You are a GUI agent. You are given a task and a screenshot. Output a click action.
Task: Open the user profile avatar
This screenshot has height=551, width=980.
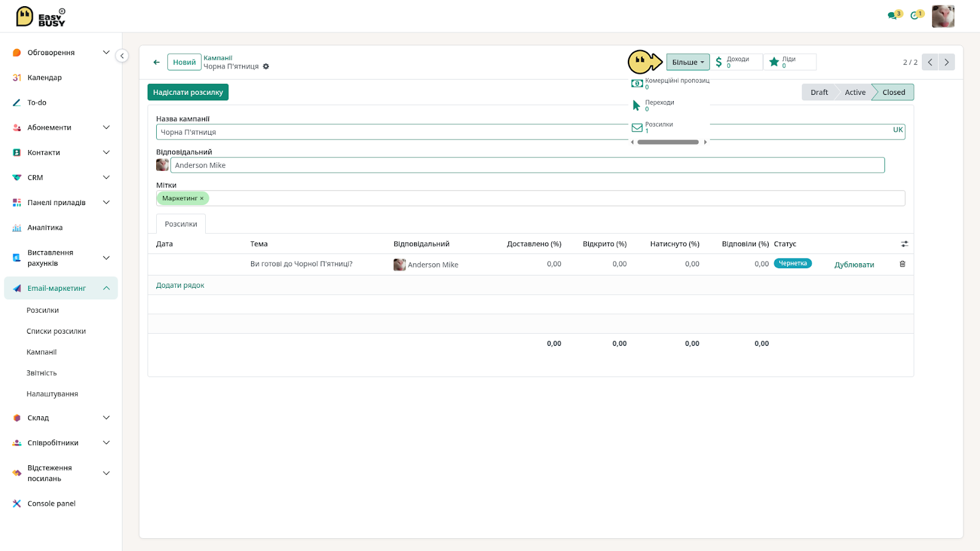[943, 17]
